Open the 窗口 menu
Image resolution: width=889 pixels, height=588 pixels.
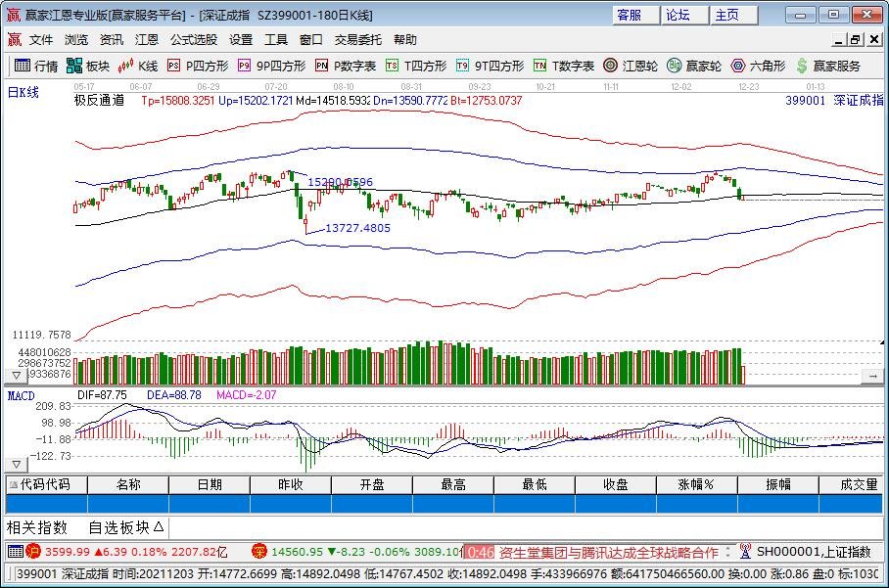(x=311, y=40)
